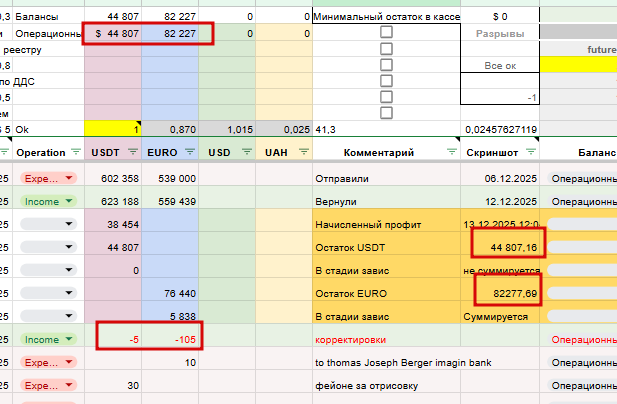Open the red Баланс chip in the корректировки row
Screen dimensions: 617x404
[x=582, y=339]
